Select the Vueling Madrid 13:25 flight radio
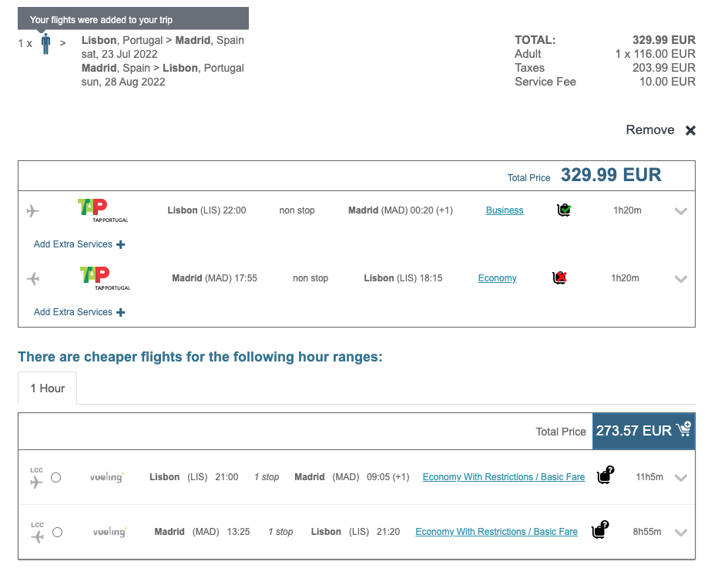 (58, 532)
